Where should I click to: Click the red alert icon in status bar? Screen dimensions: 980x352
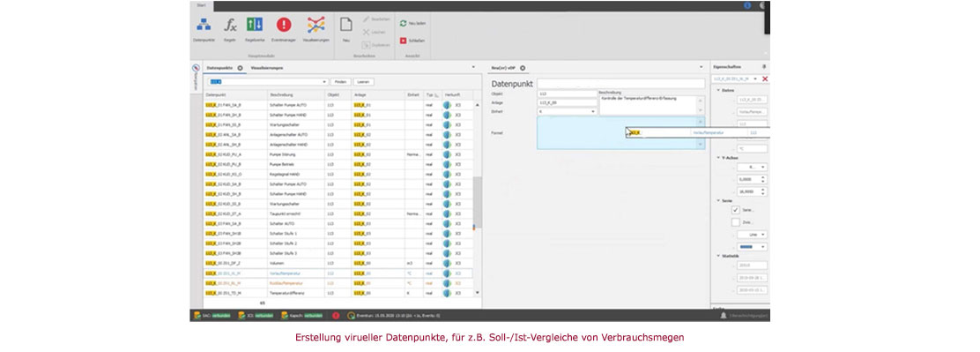point(336,316)
